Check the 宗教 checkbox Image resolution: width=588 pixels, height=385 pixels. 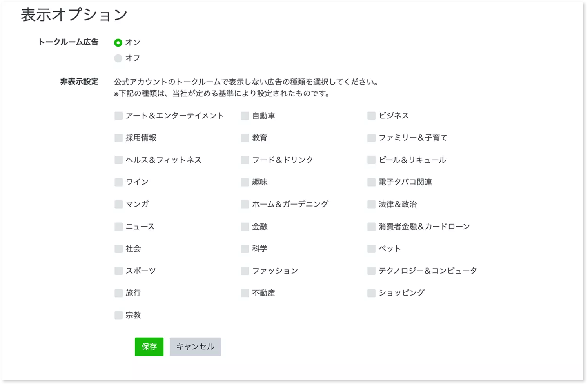118,315
